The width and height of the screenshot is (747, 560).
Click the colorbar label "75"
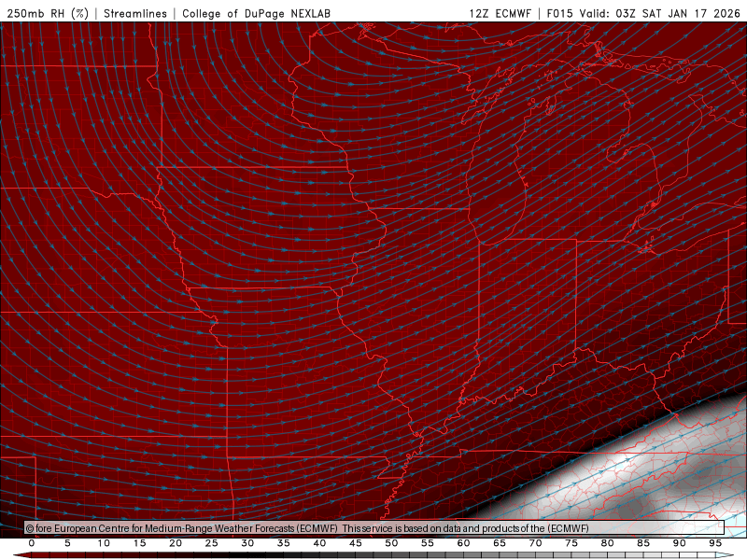tap(571, 543)
